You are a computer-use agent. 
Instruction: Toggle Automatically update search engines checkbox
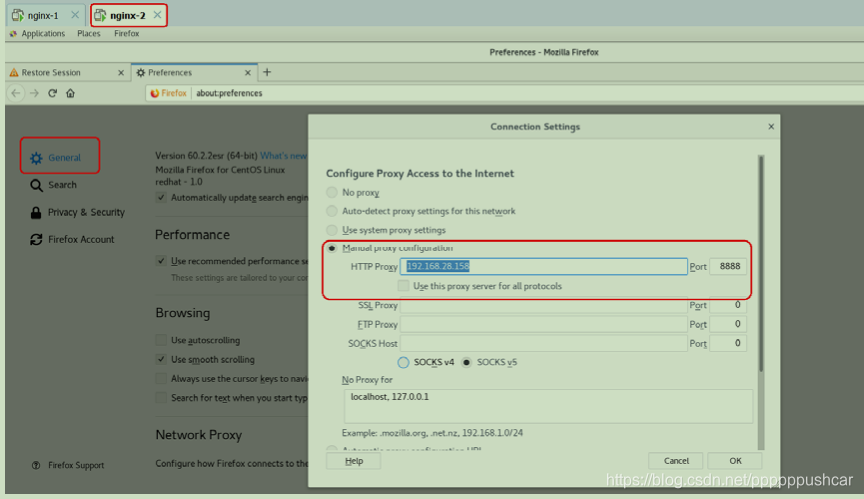tap(161, 198)
